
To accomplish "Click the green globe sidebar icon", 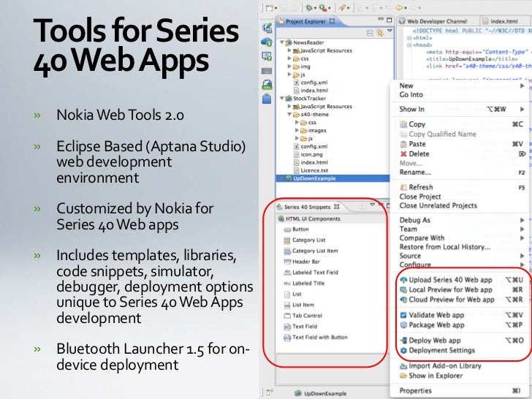I will pos(267,85).
